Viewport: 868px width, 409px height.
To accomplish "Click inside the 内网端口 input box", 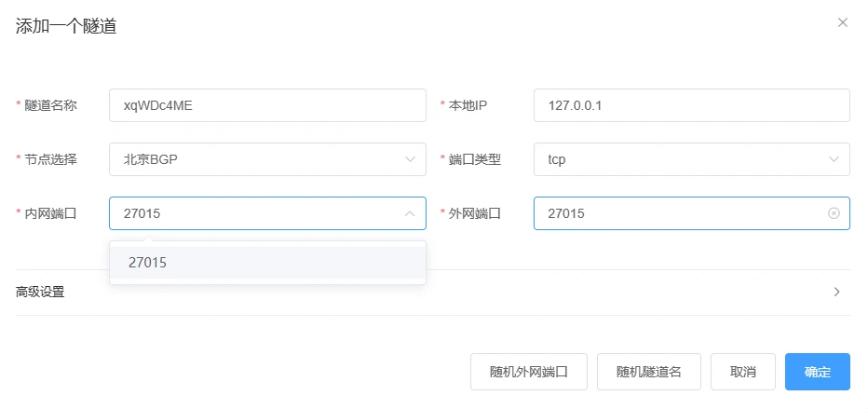I will pos(256,213).
